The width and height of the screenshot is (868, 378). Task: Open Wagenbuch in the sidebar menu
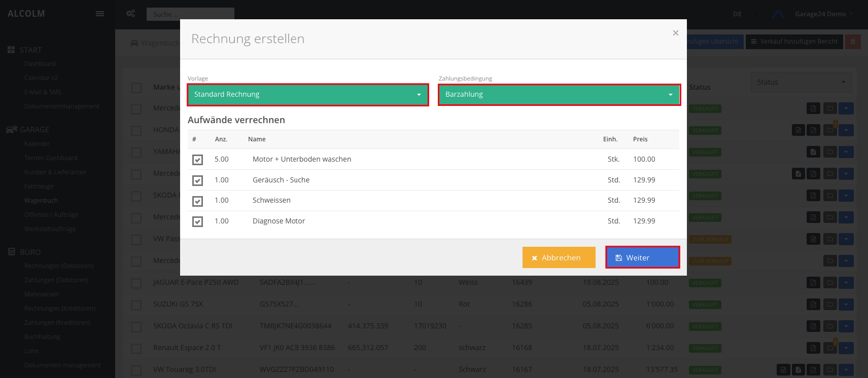tap(41, 201)
